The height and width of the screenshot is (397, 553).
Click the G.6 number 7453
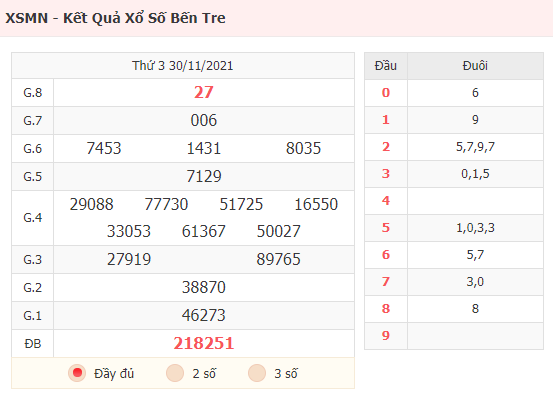coord(104,148)
